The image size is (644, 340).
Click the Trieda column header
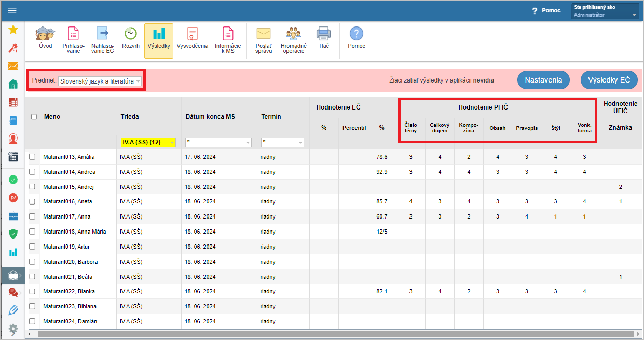point(130,117)
